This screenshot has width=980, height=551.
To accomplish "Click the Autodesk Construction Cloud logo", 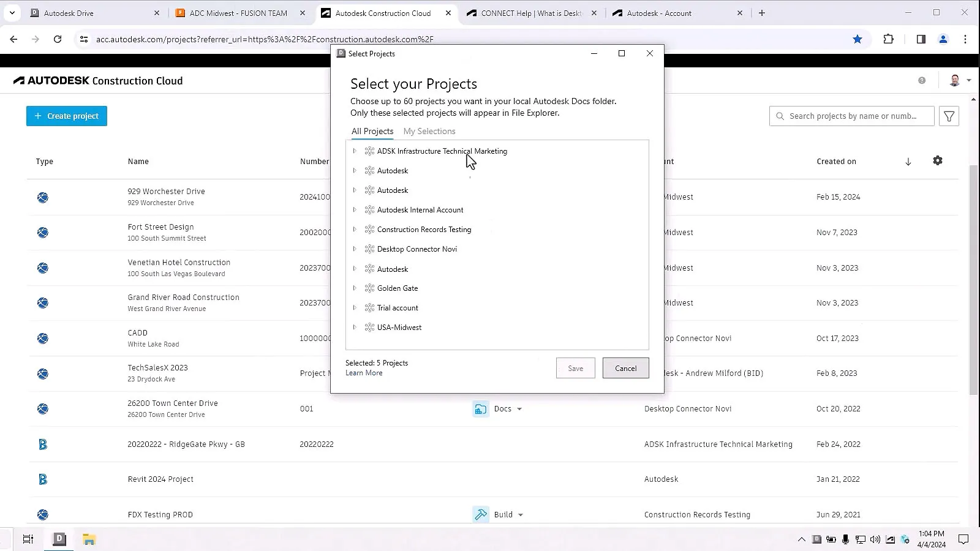I will pos(97,80).
